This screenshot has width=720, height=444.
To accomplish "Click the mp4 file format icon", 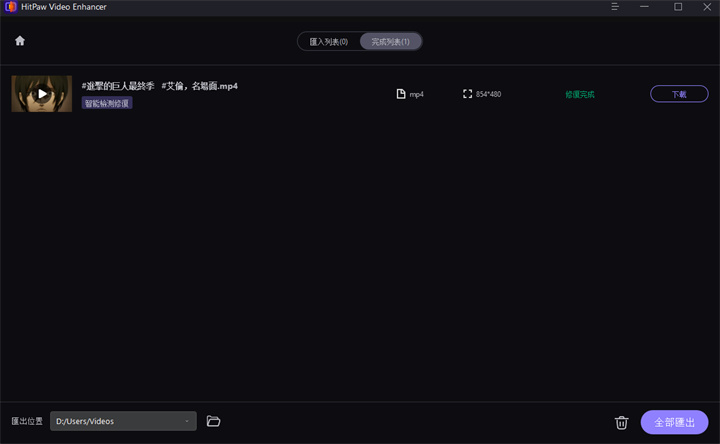I will (401, 94).
